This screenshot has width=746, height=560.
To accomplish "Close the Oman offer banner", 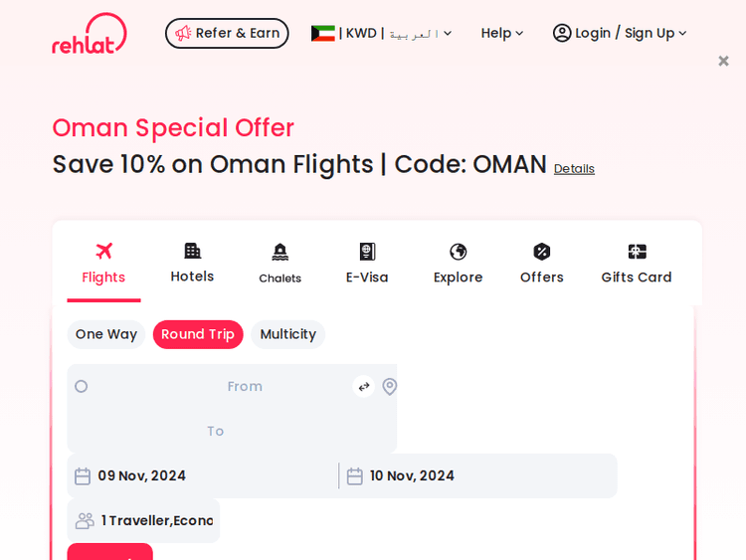I will click(723, 61).
